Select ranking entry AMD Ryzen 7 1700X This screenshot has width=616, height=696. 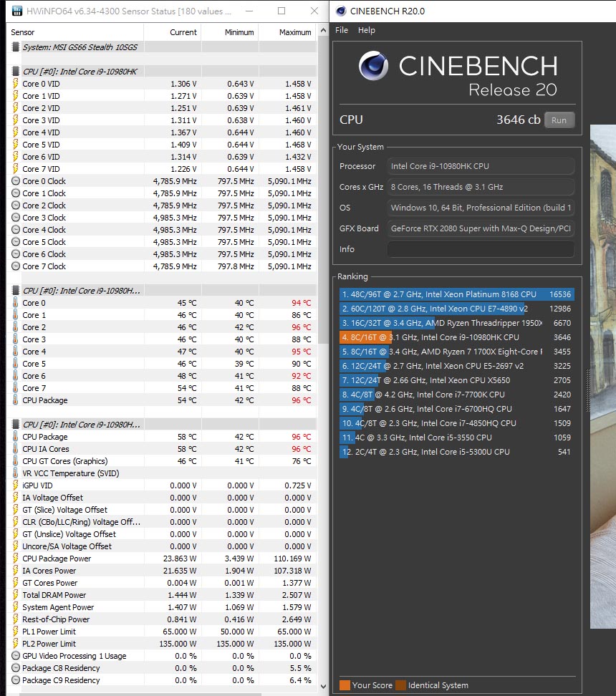click(x=456, y=352)
